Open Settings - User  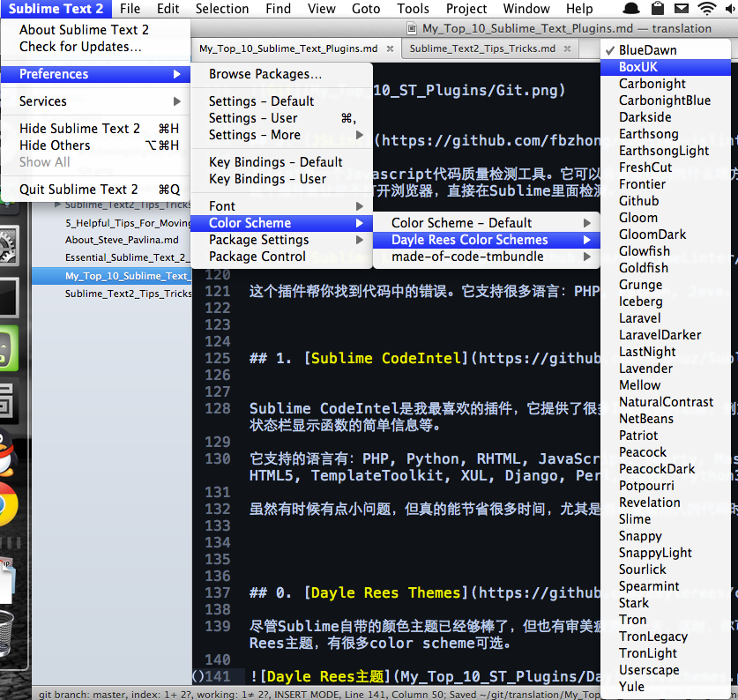coord(281,118)
